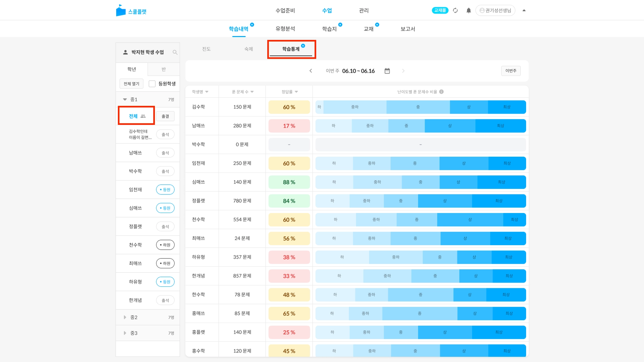Toggle the 등원학생 checkbox
This screenshot has height=362, width=644.
click(x=152, y=84)
